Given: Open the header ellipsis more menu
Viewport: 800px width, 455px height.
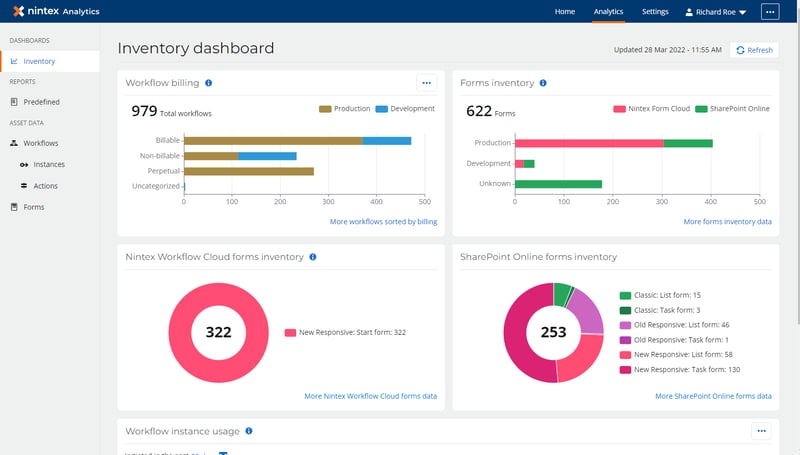Looking at the screenshot, I should (x=769, y=12).
